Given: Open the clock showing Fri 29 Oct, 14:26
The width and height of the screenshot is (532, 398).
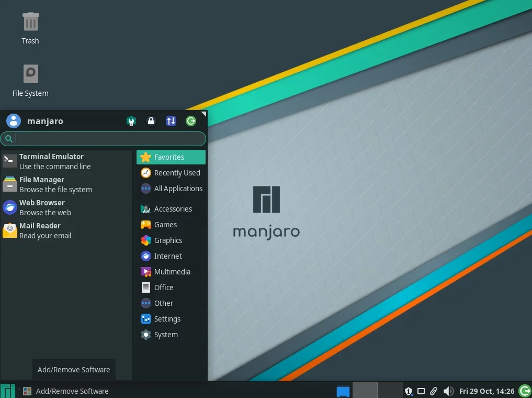Looking at the screenshot, I should [x=487, y=391].
